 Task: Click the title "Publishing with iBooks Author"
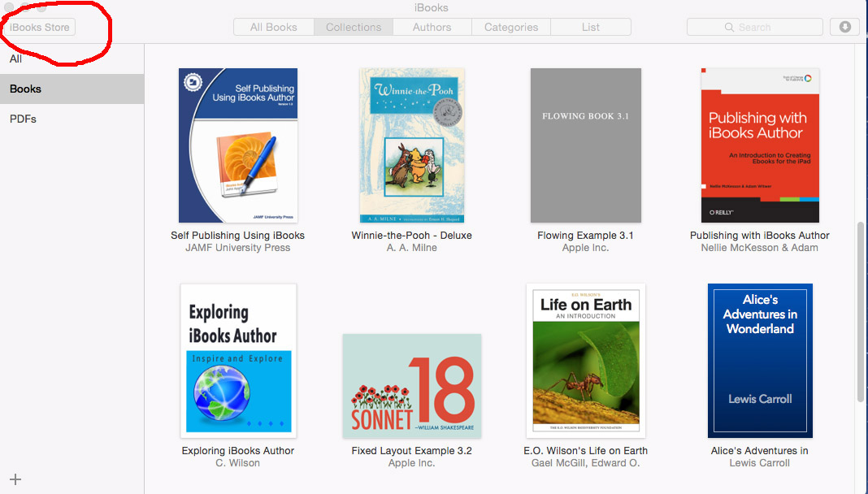pos(759,235)
